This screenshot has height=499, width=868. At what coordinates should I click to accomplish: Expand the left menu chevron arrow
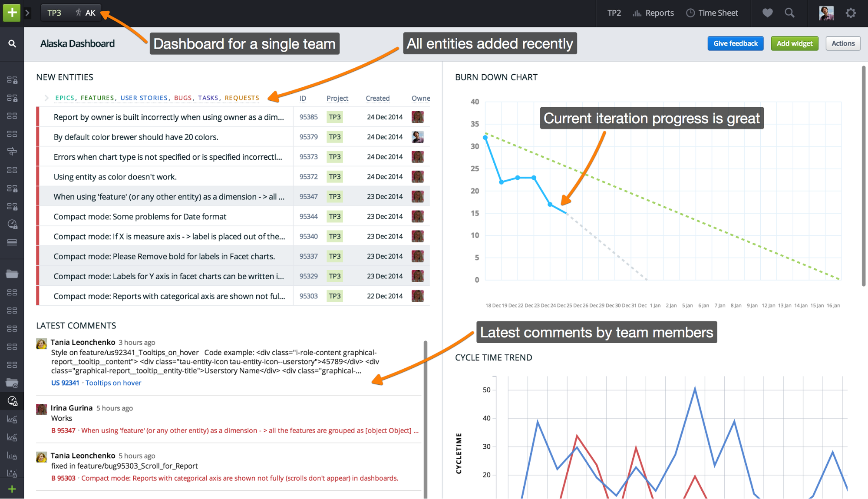pyautogui.click(x=27, y=13)
